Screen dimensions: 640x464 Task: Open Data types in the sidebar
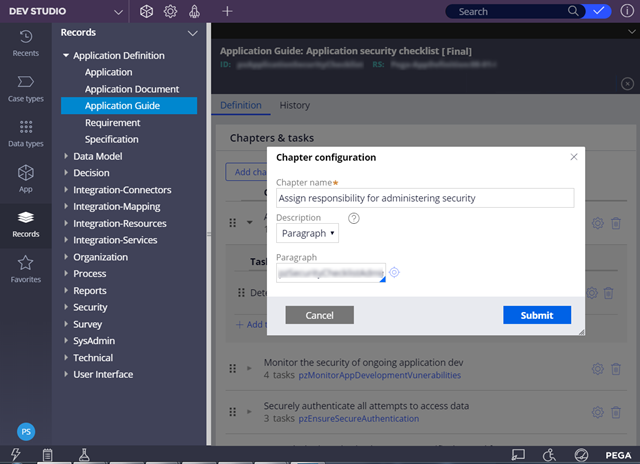coord(26,134)
